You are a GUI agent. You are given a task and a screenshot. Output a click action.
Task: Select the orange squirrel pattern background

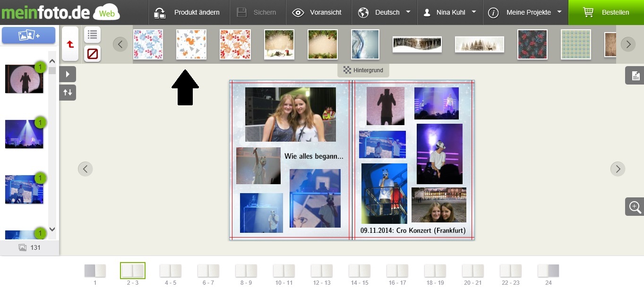[191, 44]
